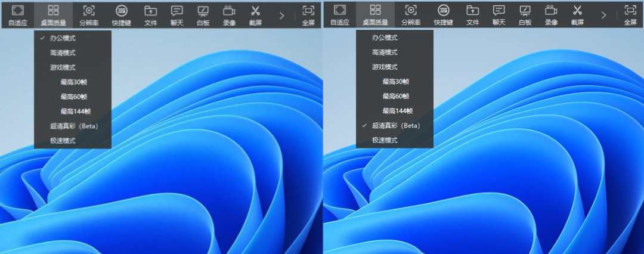Screen dimensions: 644x254
Task: Open 桌面质量 in left screenshot toolbar
Action: (54, 15)
